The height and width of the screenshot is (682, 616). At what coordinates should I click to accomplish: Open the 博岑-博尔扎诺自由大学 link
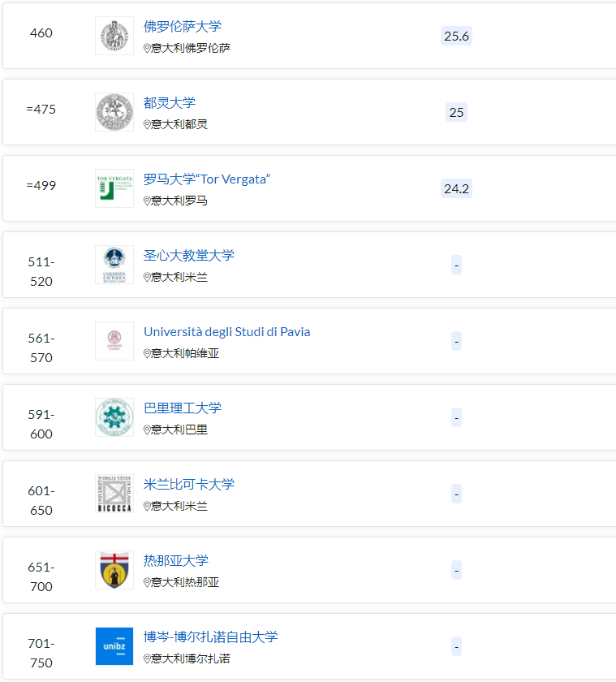click(211, 637)
